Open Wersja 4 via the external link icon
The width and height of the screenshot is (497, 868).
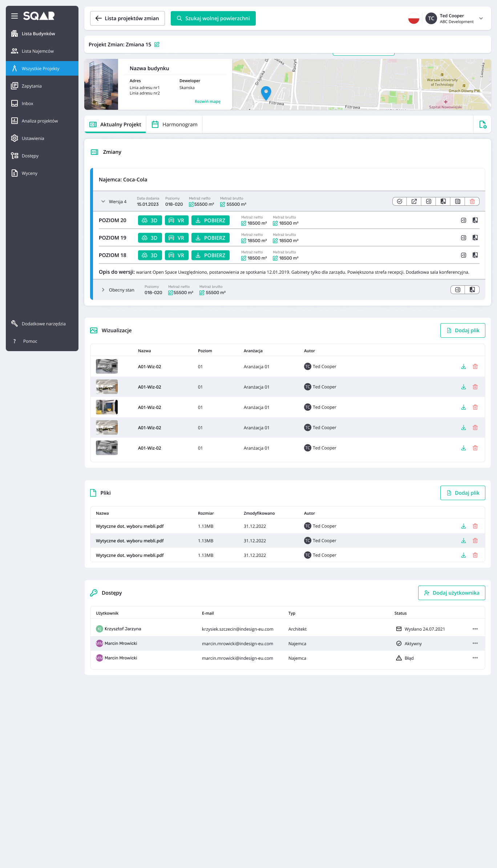point(414,201)
